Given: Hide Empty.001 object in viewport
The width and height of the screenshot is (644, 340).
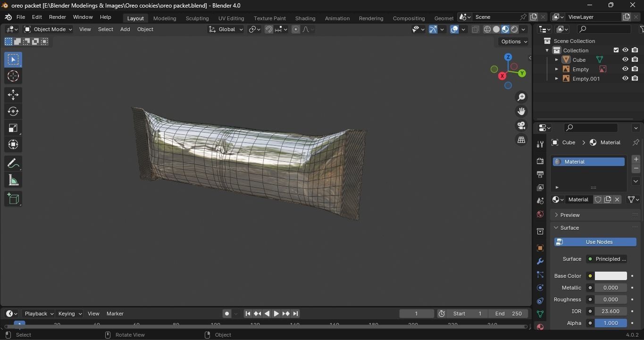Looking at the screenshot, I should click(x=625, y=79).
